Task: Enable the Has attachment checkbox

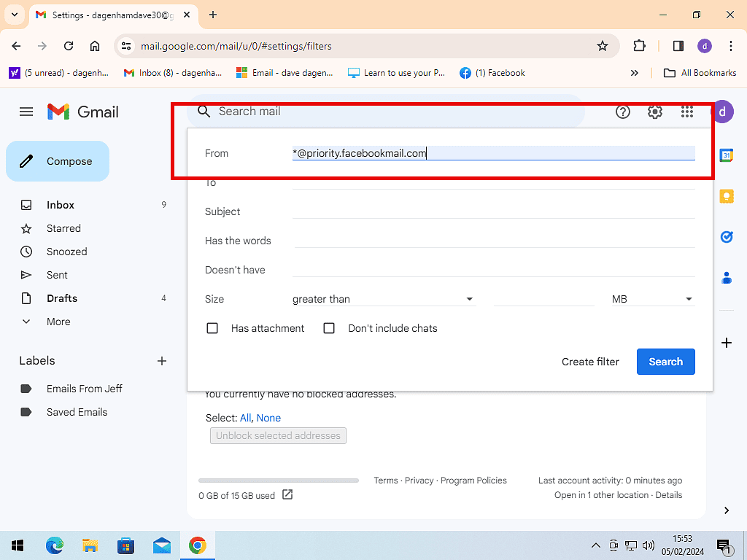Action: click(x=212, y=328)
